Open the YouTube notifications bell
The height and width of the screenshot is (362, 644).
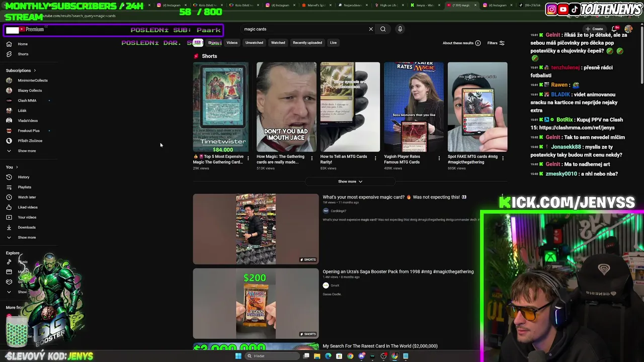614,29
